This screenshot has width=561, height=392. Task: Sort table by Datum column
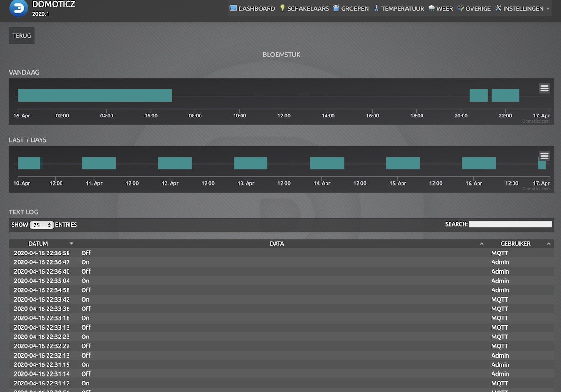click(42, 243)
